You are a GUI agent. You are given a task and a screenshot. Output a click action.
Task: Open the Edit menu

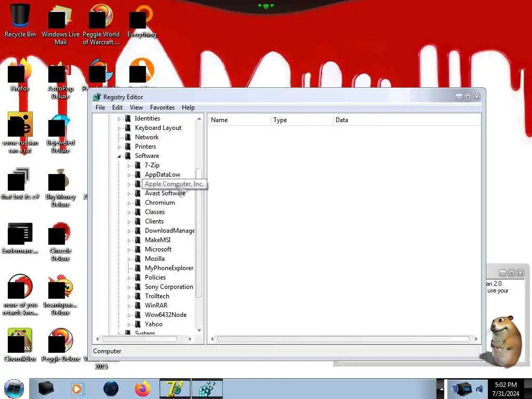(117, 108)
